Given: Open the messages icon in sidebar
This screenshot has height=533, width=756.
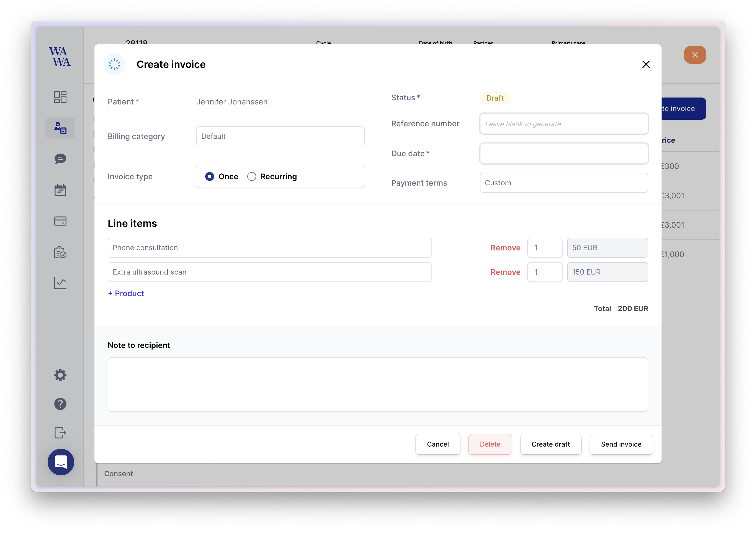Looking at the screenshot, I should point(60,159).
